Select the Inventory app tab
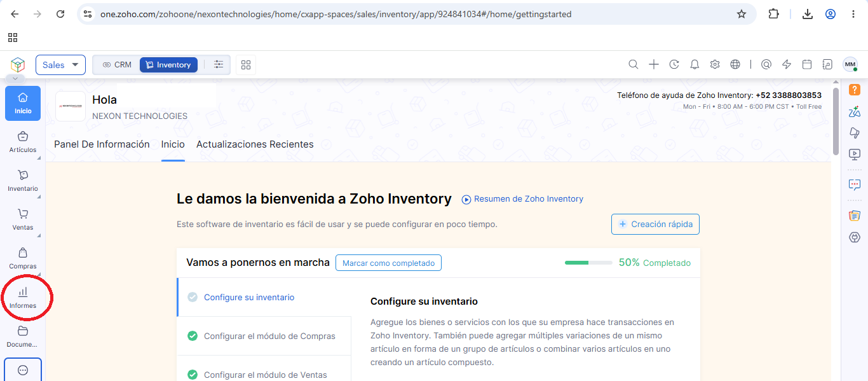The height and width of the screenshot is (381, 868). (x=168, y=65)
